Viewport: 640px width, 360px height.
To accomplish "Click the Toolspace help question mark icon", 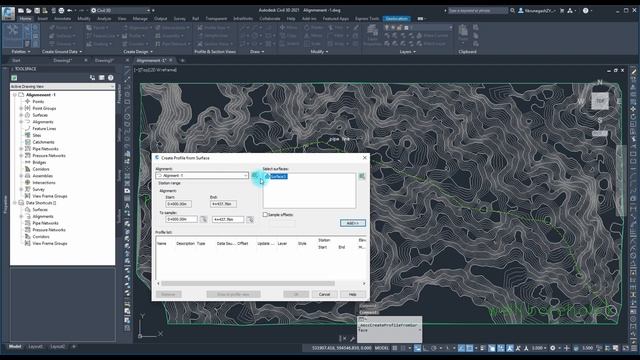I will click(110, 78).
